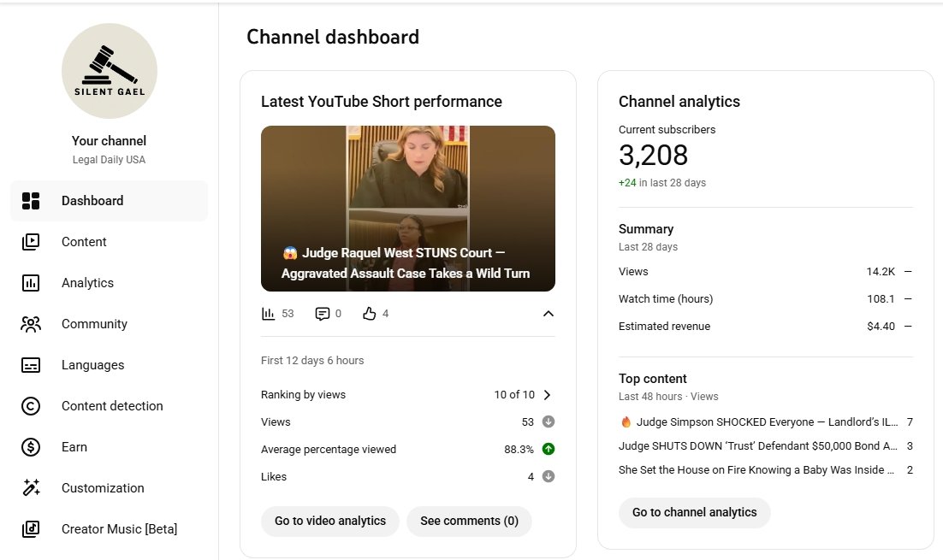Click the Languages subtitles icon

coord(31,365)
